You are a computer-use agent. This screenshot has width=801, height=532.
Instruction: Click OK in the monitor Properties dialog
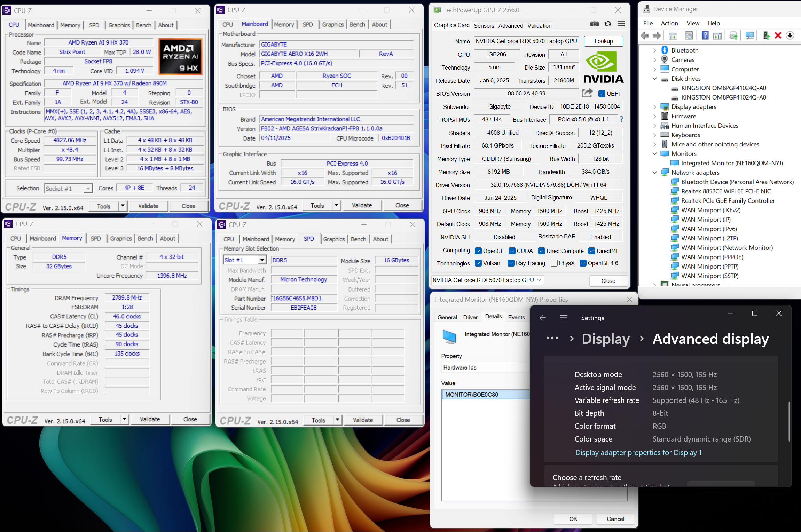(573, 519)
